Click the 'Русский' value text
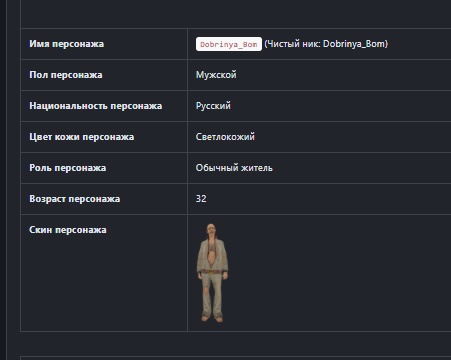Screen dimensions: 451x360 213,106
